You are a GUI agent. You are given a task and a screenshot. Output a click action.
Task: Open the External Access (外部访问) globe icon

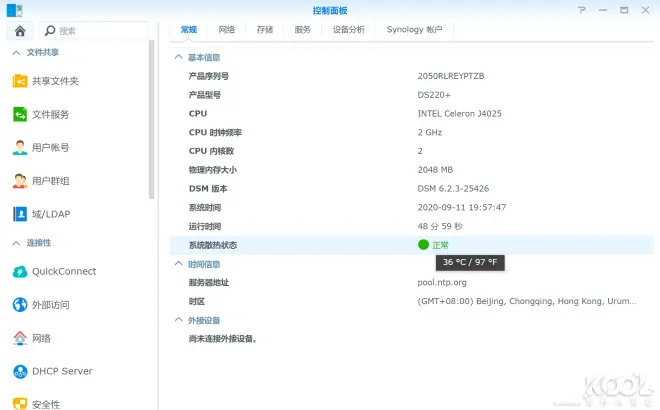click(x=20, y=304)
